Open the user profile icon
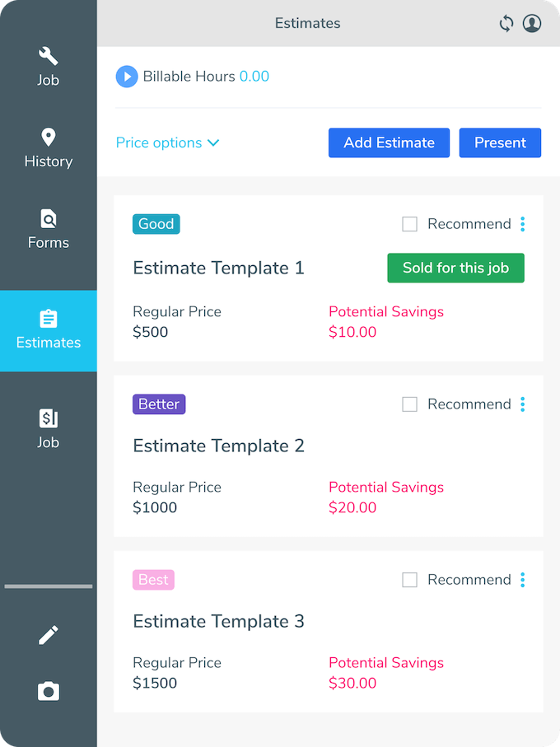560x747 pixels. click(532, 23)
